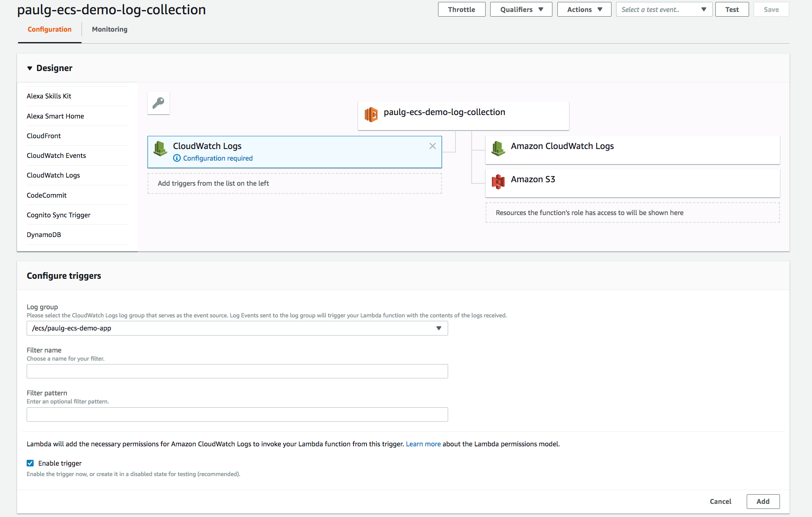Collapse the Designer section
The height and width of the screenshot is (517, 812).
pyautogui.click(x=30, y=68)
